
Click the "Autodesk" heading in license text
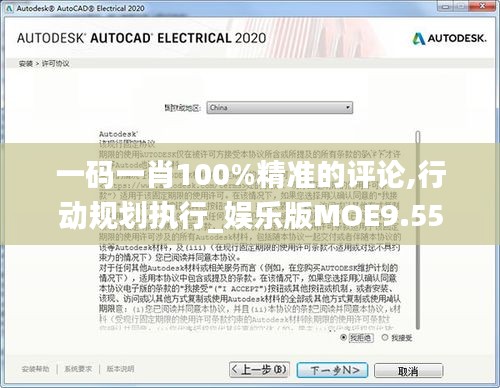(x=118, y=134)
